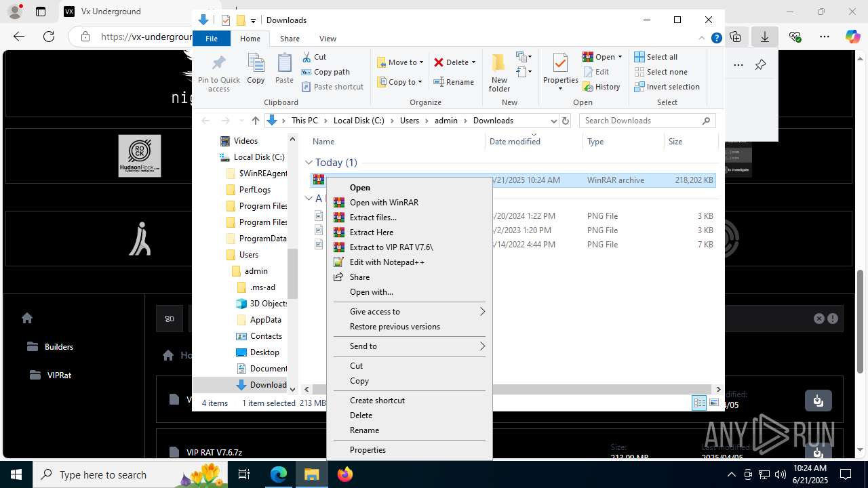
Task: Click the Copy ribbon icon
Action: pyautogui.click(x=256, y=69)
